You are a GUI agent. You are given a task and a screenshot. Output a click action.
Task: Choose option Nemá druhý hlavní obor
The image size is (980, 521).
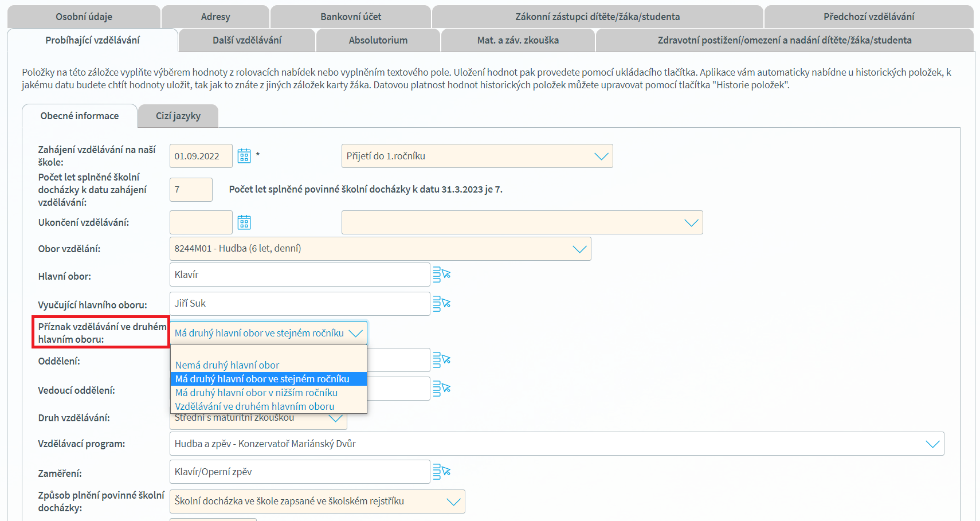coord(268,365)
